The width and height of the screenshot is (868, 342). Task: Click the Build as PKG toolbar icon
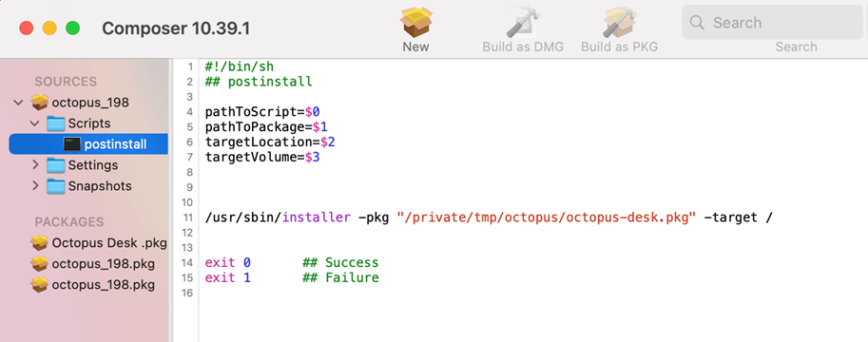(x=620, y=22)
